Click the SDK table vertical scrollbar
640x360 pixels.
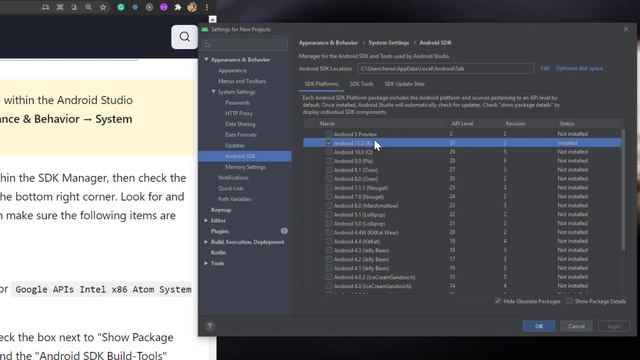623,190
